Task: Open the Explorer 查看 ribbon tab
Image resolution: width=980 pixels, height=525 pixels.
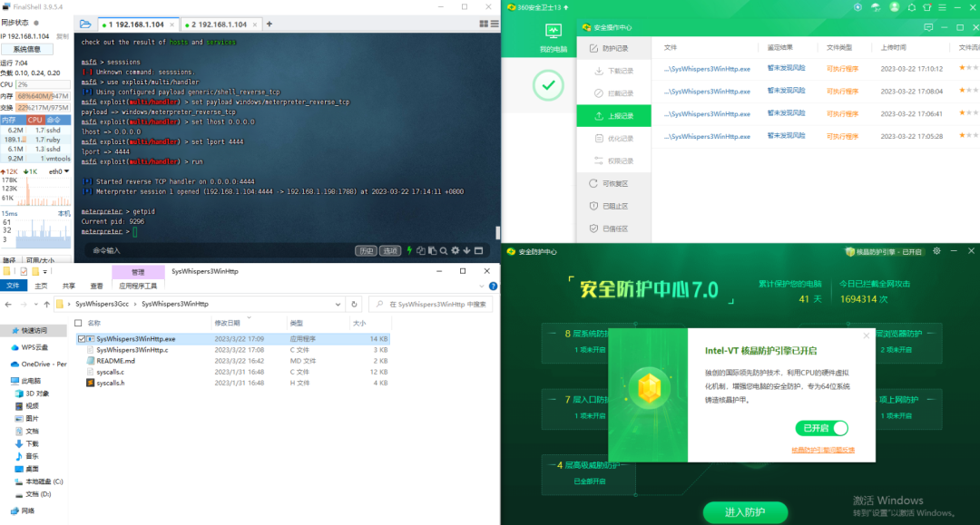Action: [96, 286]
